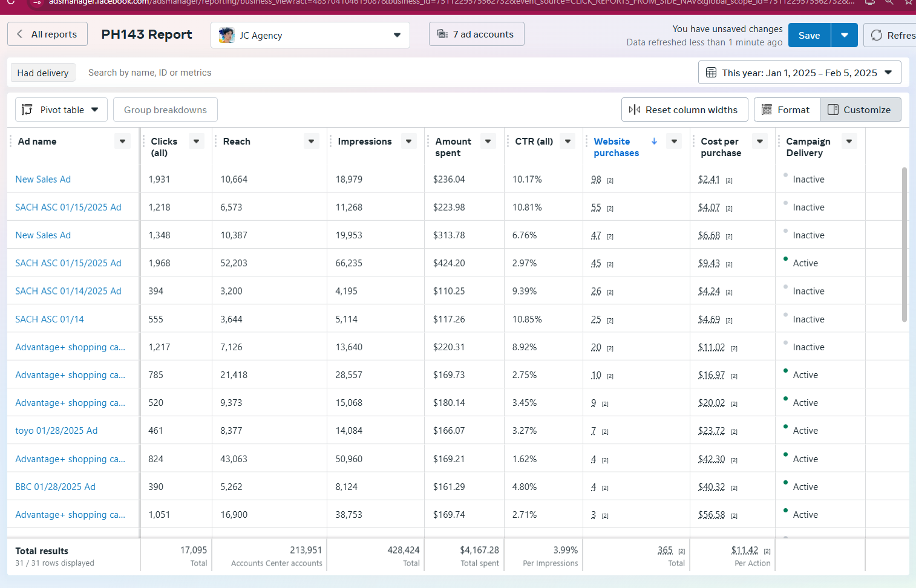
Task: Open the Customize panel
Action: click(x=860, y=109)
